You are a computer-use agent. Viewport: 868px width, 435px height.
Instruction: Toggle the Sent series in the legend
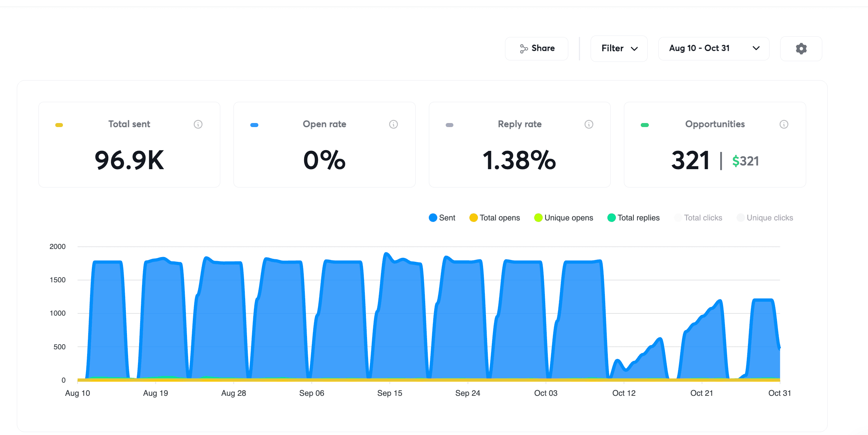(442, 218)
